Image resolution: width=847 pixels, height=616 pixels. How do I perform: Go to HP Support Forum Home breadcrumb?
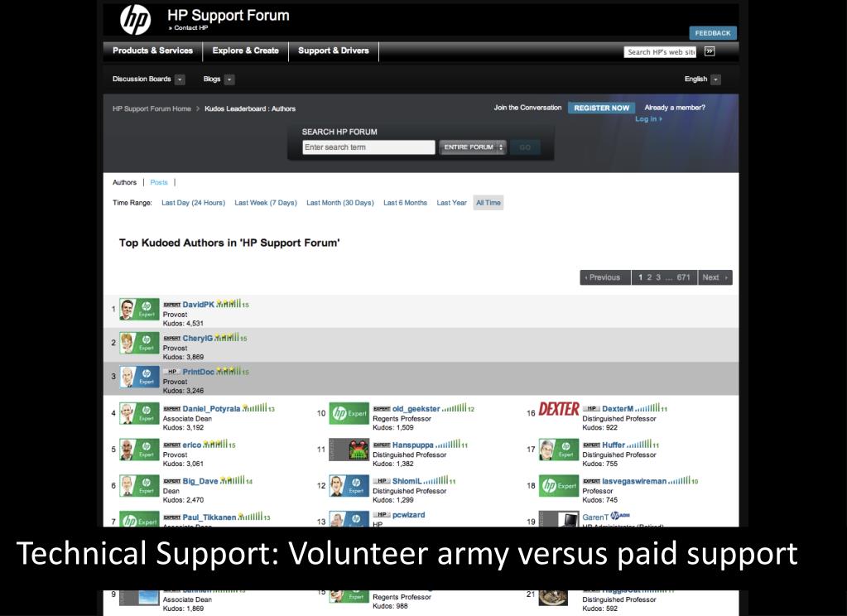tap(152, 108)
